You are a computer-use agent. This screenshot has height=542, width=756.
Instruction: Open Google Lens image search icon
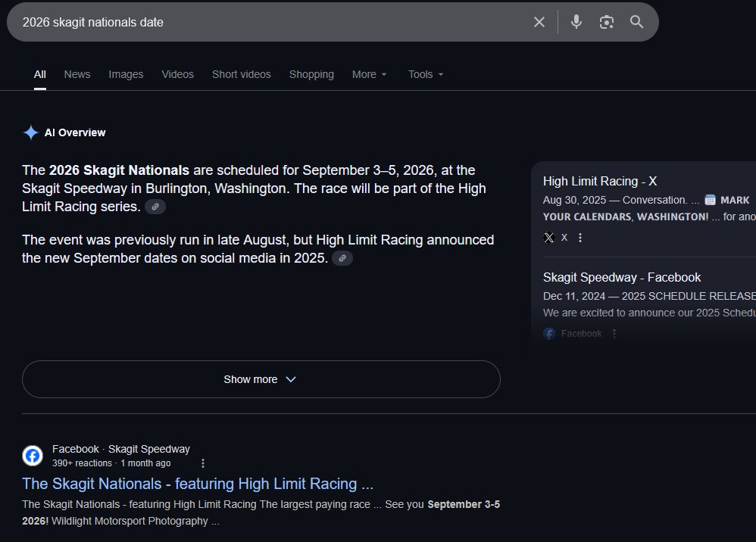(x=607, y=22)
